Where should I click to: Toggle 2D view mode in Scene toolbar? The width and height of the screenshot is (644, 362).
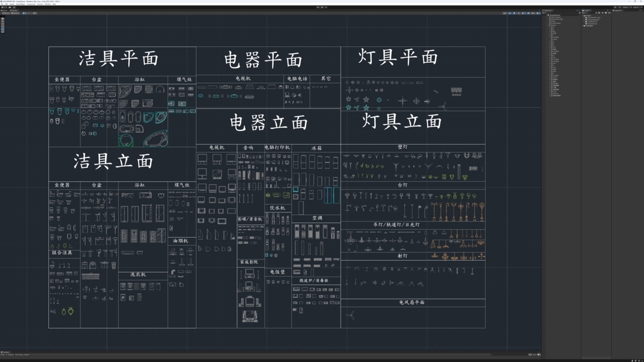pos(510,13)
